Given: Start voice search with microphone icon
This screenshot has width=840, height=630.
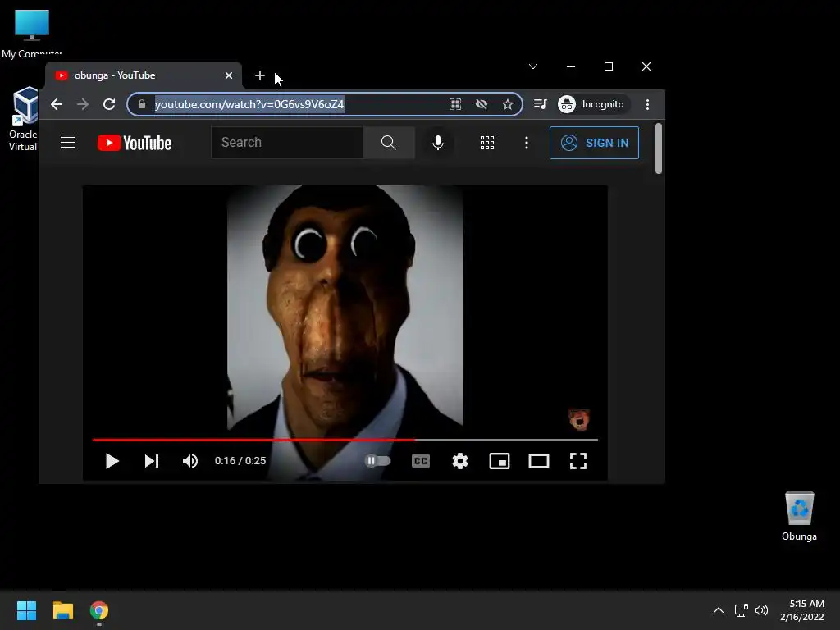Looking at the screenshot, I should [x=438, y=143].
